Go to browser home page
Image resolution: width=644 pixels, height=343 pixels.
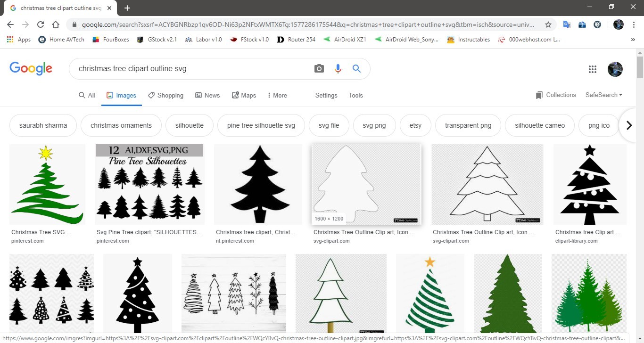[x=56, y=25]
